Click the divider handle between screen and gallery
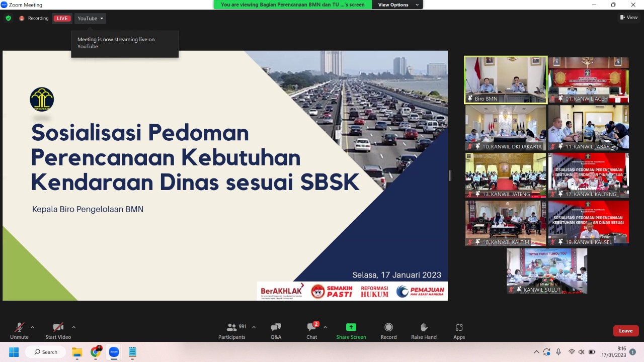The height and width of the screenshot is (362, 644). coord(450,175)
